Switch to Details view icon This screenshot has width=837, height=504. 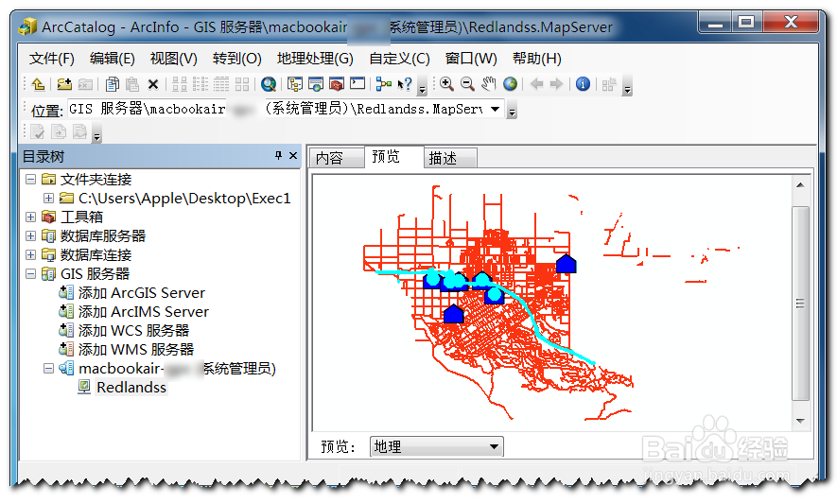click(x=221, y=84)
